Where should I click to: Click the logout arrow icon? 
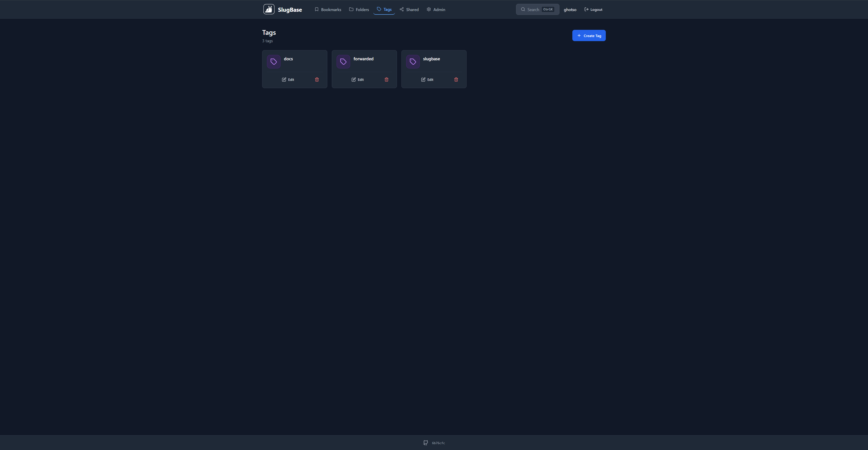pos(587,9)
